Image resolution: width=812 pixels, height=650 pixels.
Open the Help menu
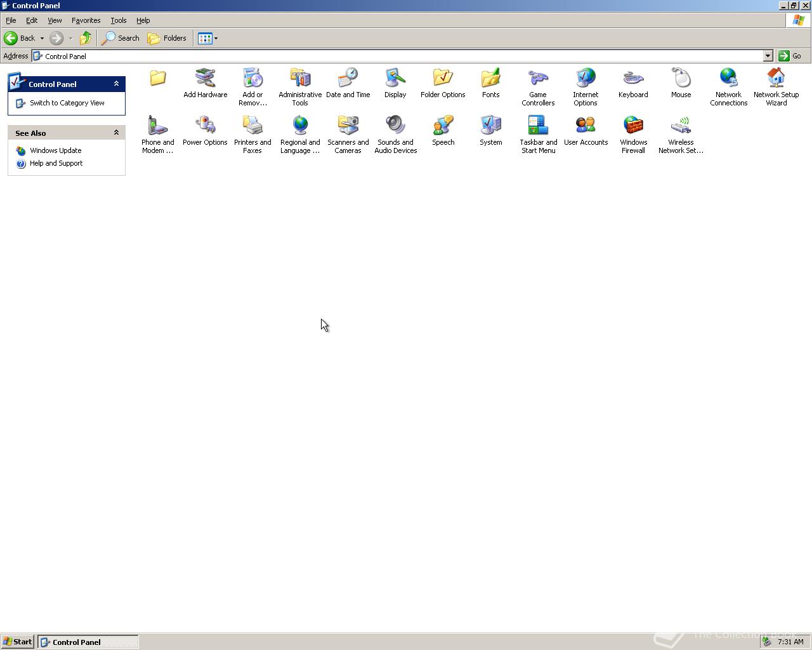(143, 20)
